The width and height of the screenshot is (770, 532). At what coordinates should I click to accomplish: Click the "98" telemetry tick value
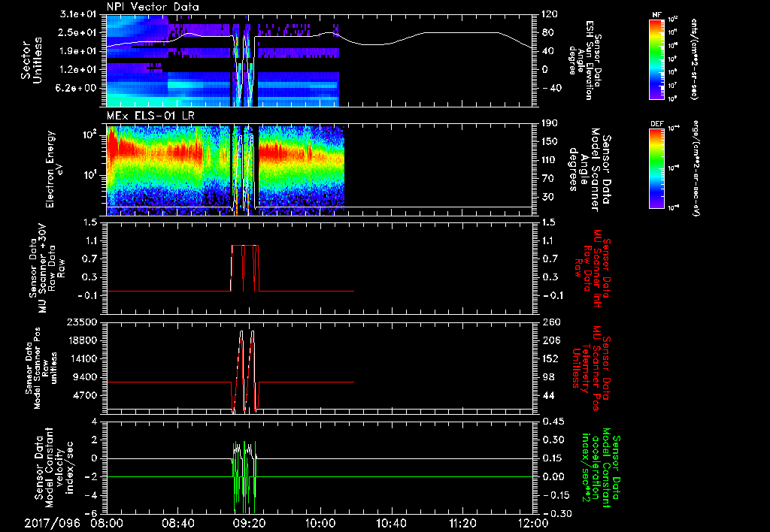pyautogui.click(x=547, y=377)
